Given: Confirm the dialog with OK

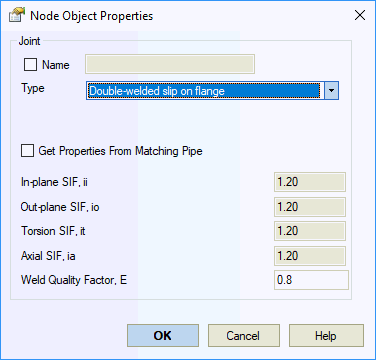Looking at the screenshot, I should click(163, 336).
